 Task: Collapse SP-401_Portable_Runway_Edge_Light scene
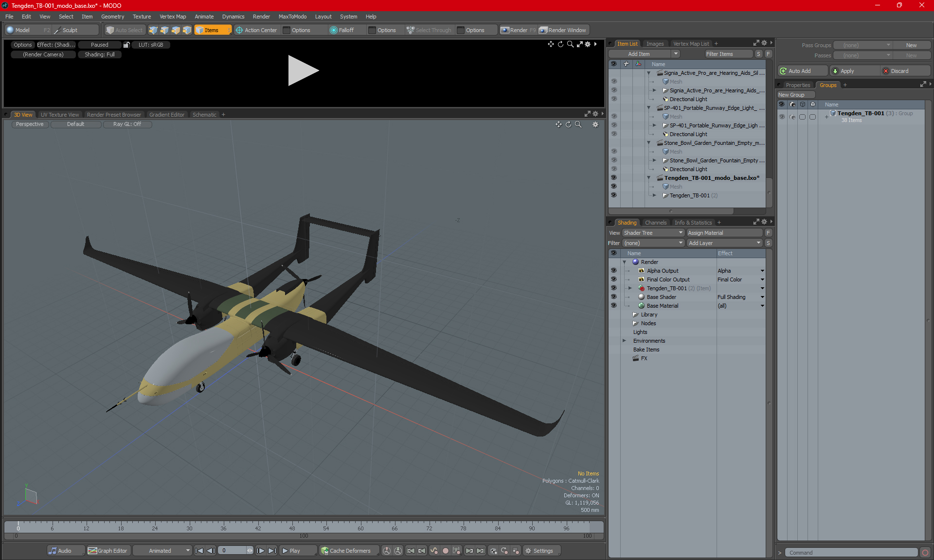pyautogui.click(x=648, y=108)
